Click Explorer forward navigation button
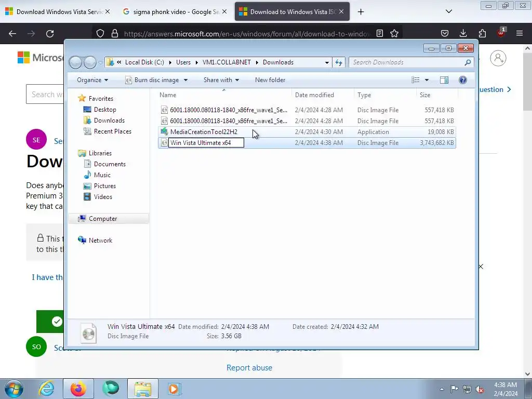532x399 pixels. (x=89, y=62)
